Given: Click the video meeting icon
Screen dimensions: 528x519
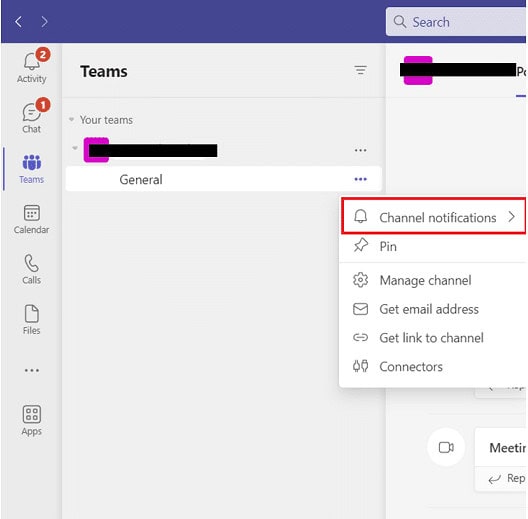Looking at the screenshot, I should (x=446, y=447).
